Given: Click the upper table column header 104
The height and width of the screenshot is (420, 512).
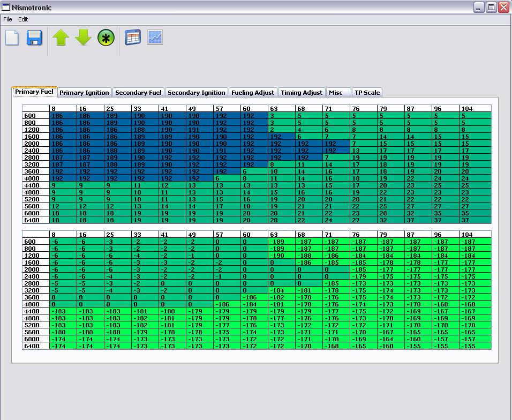Looking at the screenshot, I should (x=475, y=108).
